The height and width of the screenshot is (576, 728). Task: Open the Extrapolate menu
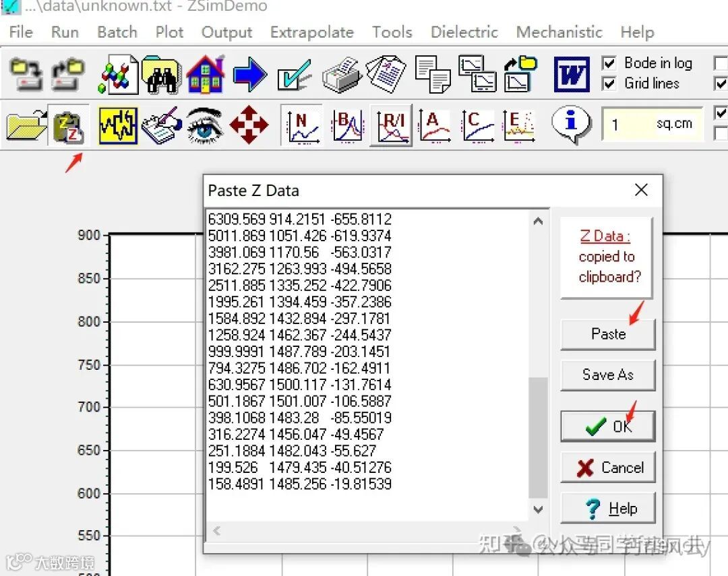tap(311, 32)
